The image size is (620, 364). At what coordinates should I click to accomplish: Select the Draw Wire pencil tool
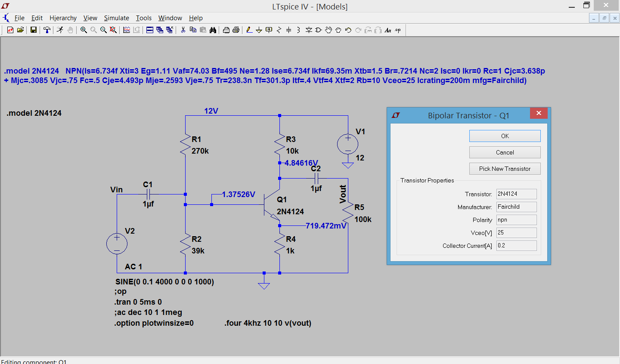coord(249,30)
